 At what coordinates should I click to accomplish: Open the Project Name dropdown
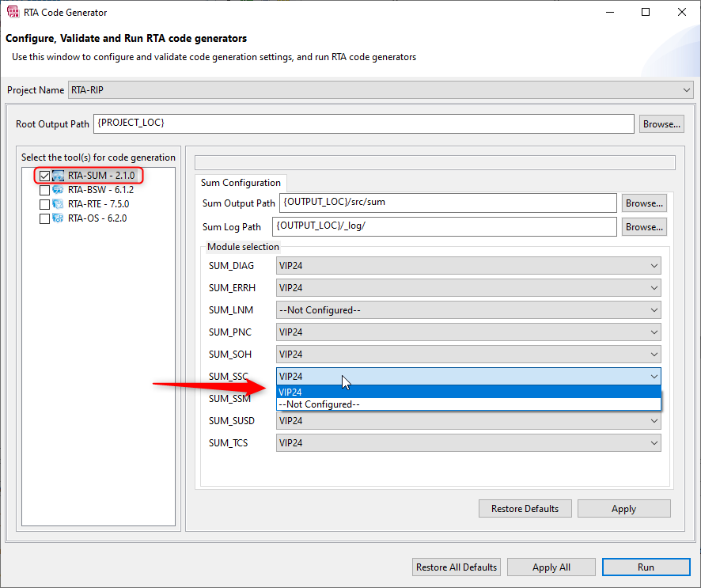(x=381, y=90)
